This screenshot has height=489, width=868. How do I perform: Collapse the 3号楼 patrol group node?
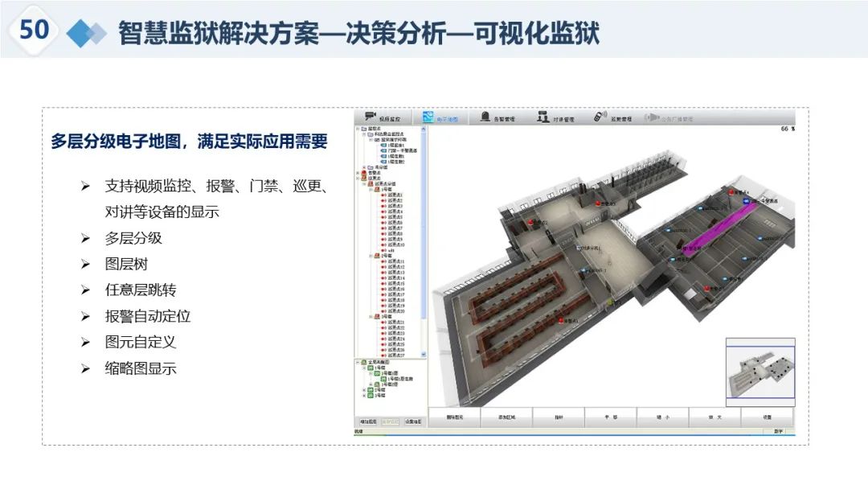[x=371, y=316]
